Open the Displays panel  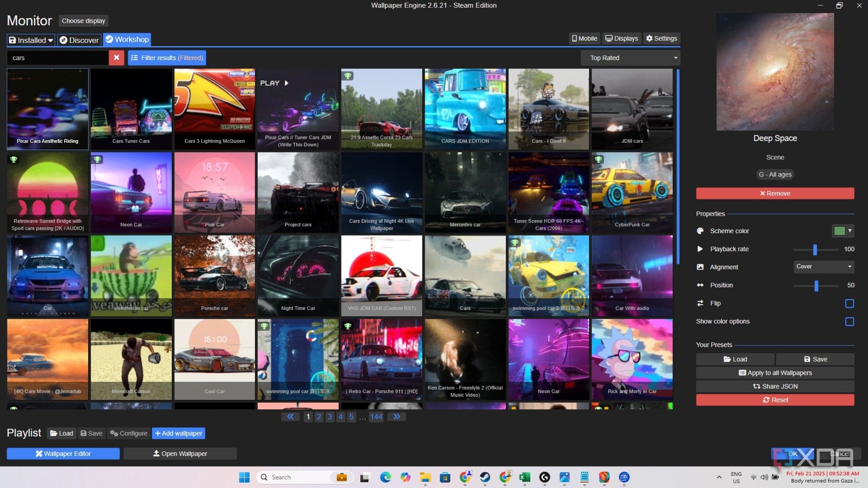point(621,38)
